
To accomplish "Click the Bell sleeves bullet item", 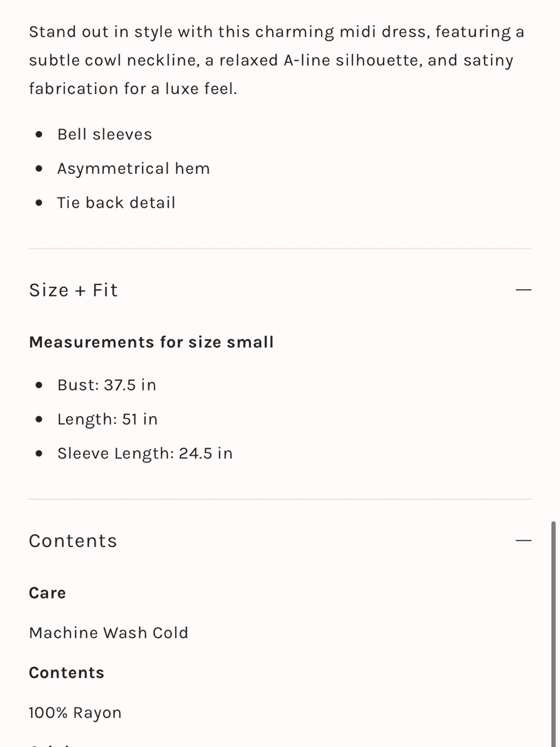I will point(105,134).
